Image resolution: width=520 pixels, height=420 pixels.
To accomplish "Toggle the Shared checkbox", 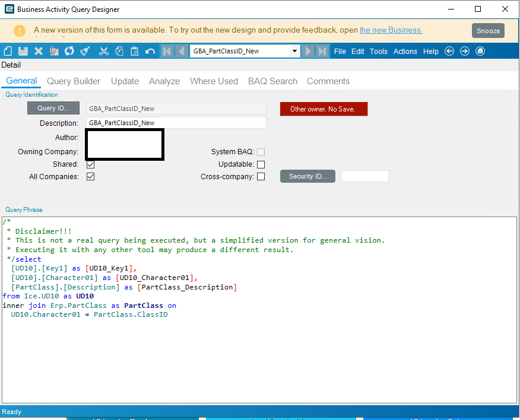I will [91, 164].
